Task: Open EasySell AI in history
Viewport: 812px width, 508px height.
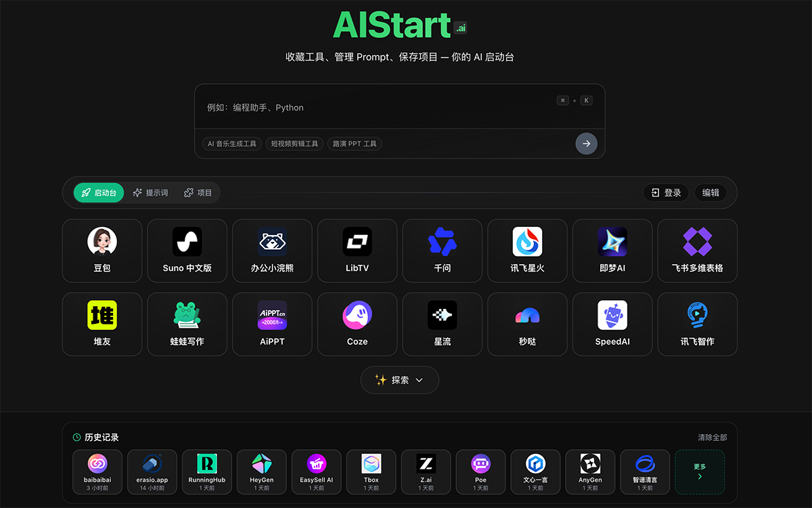Action: point(317,472)
